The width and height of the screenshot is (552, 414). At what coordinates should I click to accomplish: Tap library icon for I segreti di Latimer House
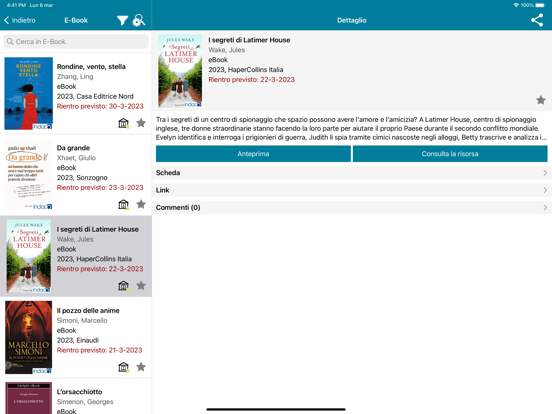[124, 286]
